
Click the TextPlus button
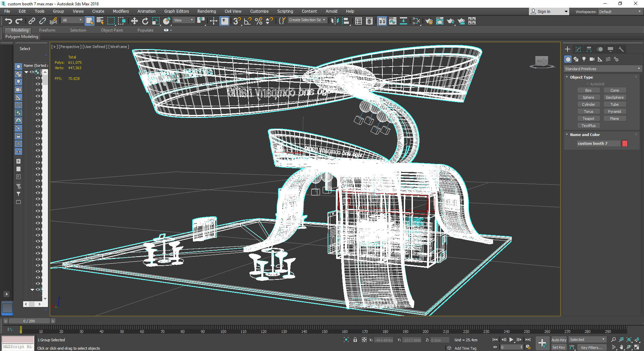588,126
